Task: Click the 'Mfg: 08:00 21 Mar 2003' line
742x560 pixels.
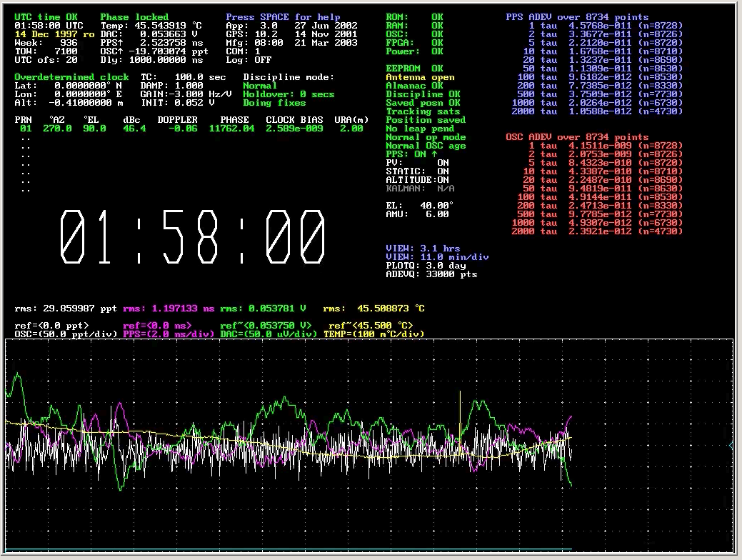Action: click(291, 43)
